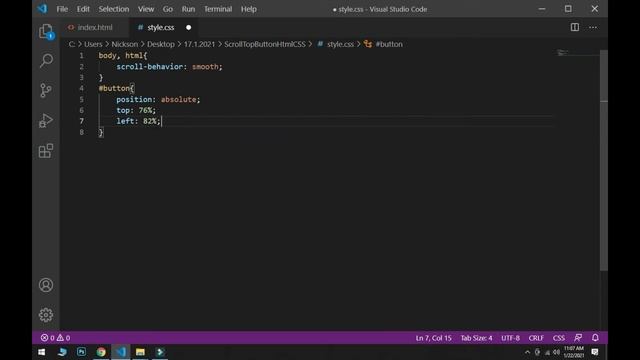Open the Edit menu
640x360 pixels.
83,9
